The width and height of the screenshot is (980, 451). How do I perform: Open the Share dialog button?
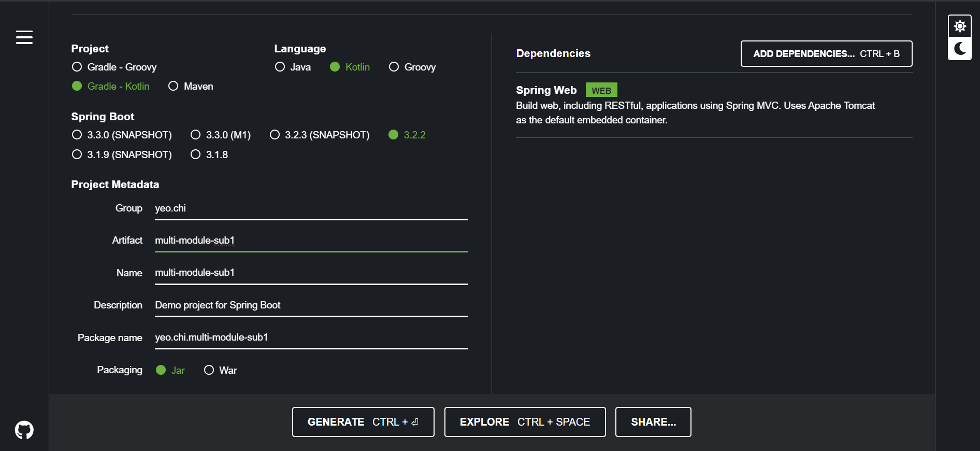tap(653, 422)
